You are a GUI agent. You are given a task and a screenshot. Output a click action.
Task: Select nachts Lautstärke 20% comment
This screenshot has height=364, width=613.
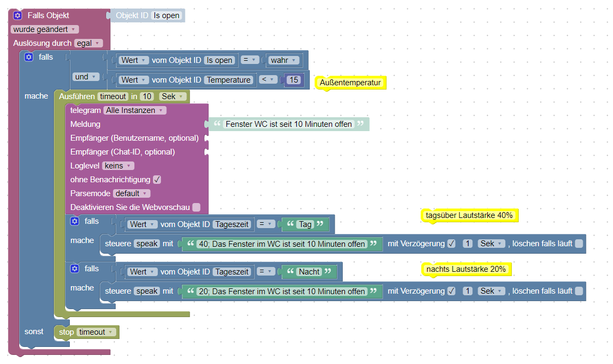[x=466, y=269]
